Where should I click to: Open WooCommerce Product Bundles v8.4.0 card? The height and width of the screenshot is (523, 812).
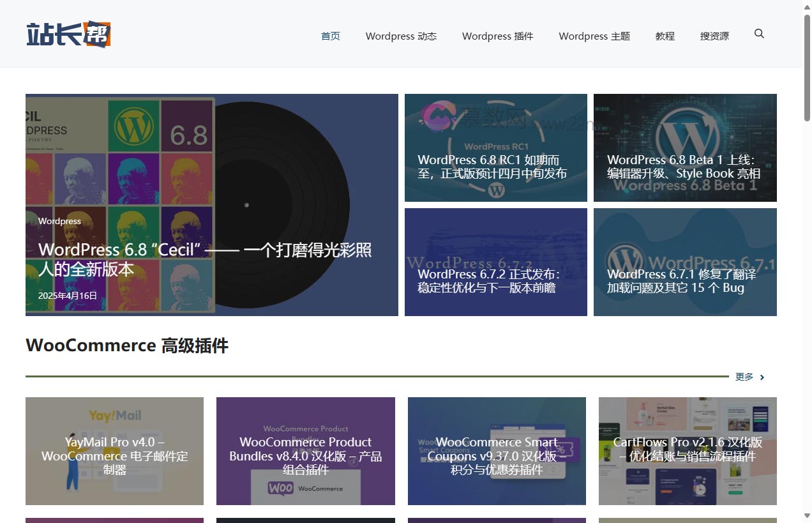305,455
